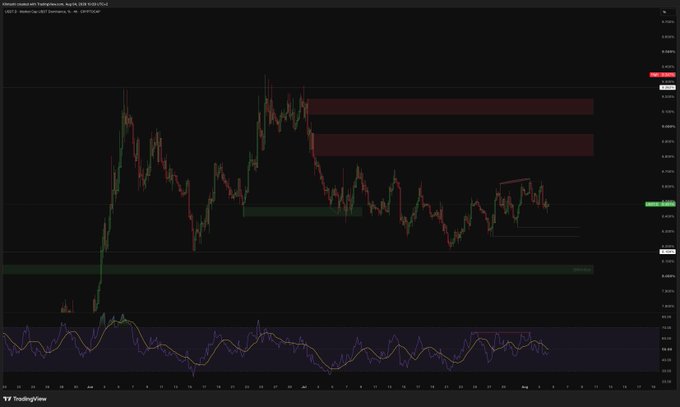
Task: Click the 'created with TradingView.com' header caption
Action: (56, 4)
